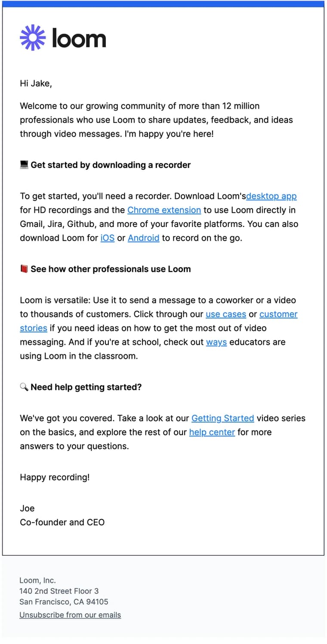The image size is (327, 644).
Task: Click the Hi Jake greeting text
Action: tap(36, 83)
